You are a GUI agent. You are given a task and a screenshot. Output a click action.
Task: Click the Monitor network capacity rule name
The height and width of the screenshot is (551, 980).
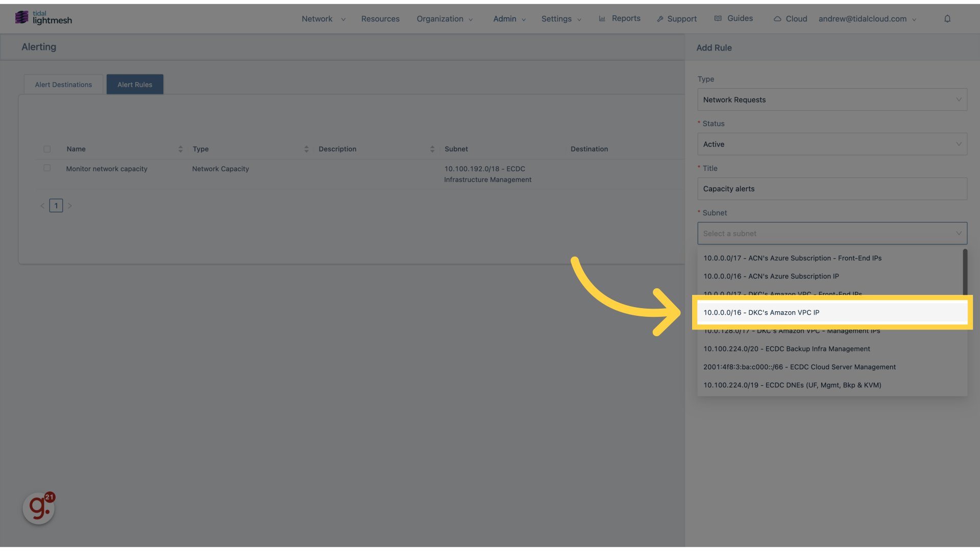click(107, 169)
